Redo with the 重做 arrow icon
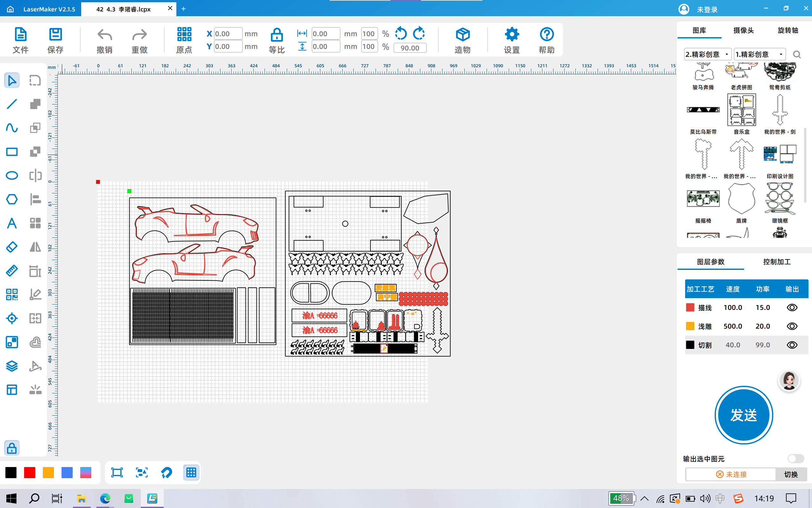The image size is (812, 508). (140, 35)
